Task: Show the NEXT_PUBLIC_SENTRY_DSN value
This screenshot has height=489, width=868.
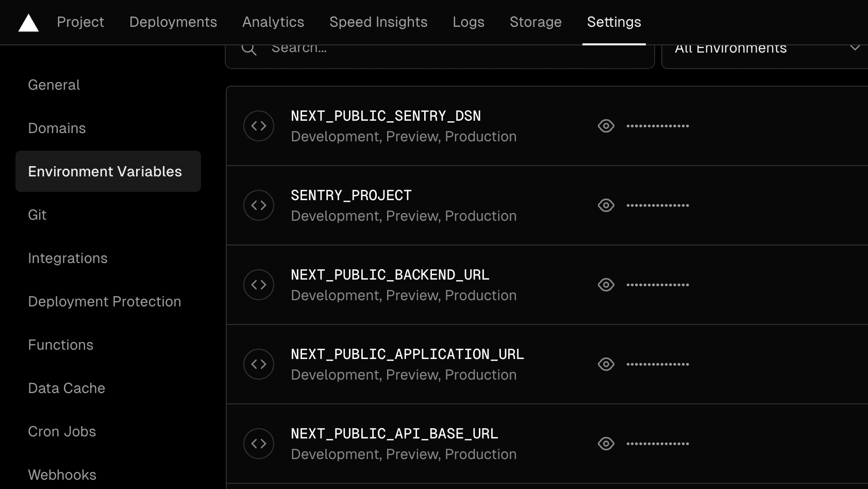Action: point(606,125)
